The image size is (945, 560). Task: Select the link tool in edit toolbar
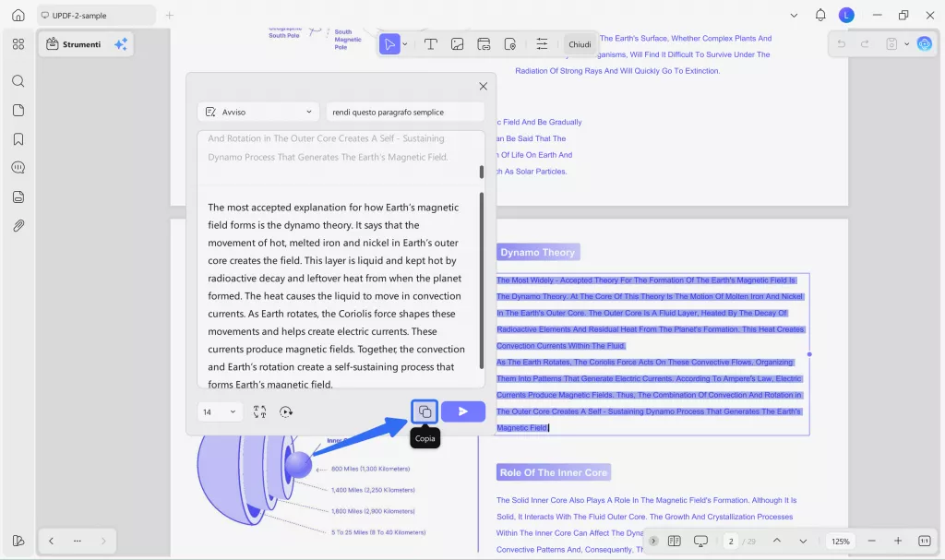point(484,44)
